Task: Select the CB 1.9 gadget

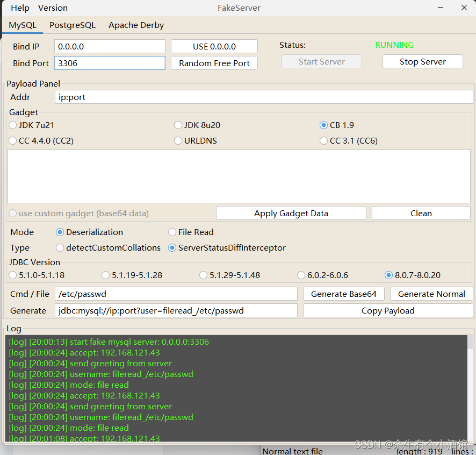Action: point(337,125)
